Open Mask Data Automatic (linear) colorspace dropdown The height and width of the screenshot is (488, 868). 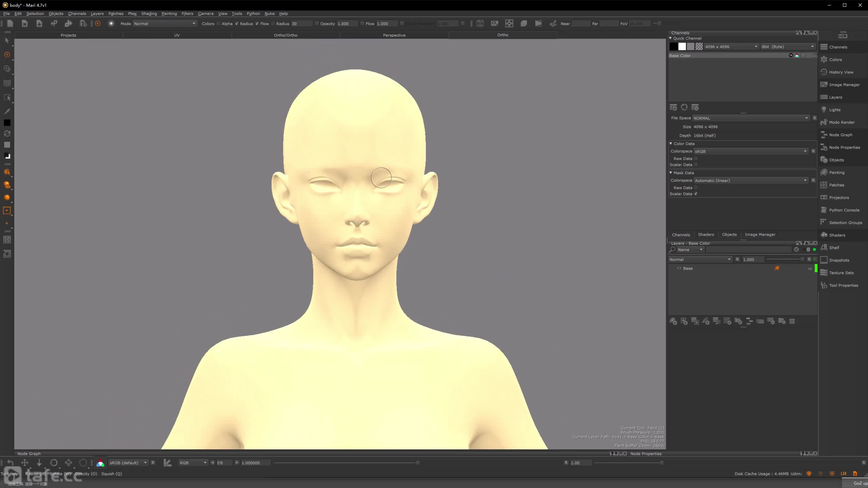(751, 180)
